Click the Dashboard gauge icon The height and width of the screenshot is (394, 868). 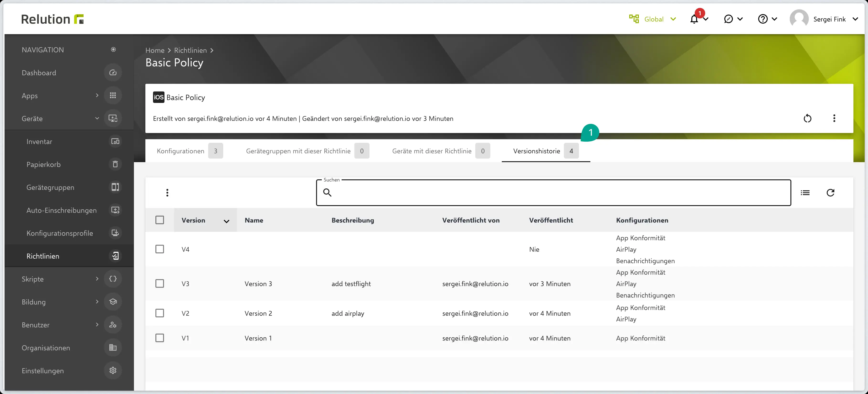(113, 72)
